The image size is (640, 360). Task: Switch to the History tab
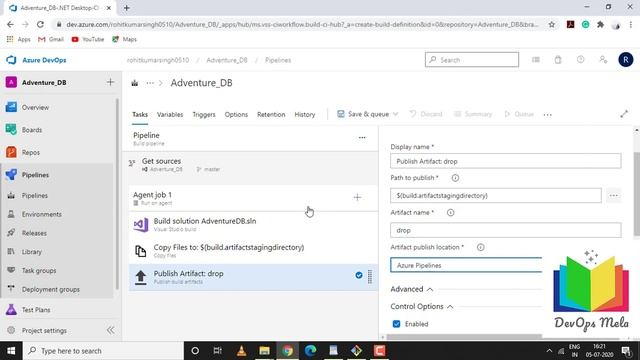click(305, 115)
